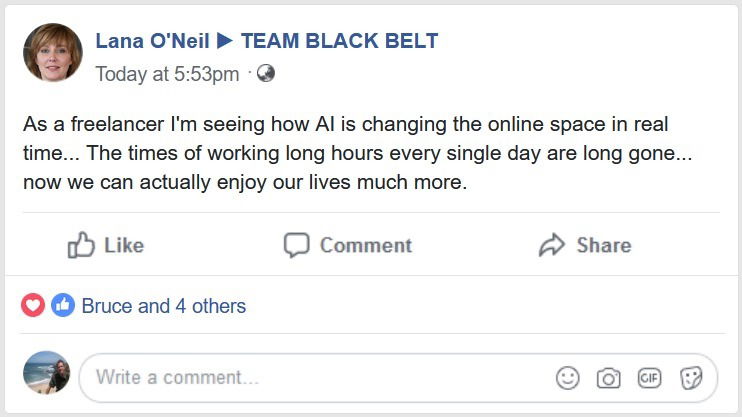Click Lana O'Neil's profile photo
The image size is (742, 417).
point(52,53)
